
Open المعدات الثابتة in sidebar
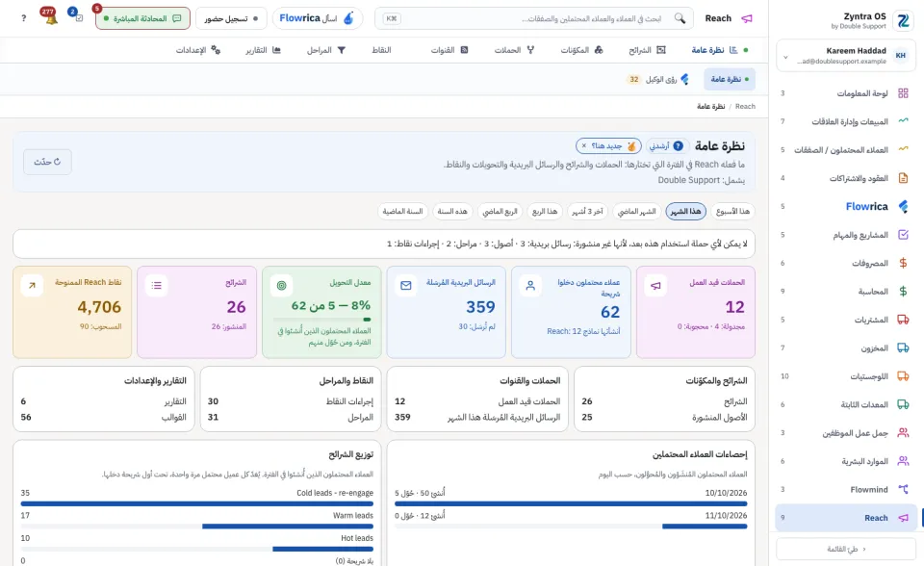pyautogui.click(x=844, y=404)
